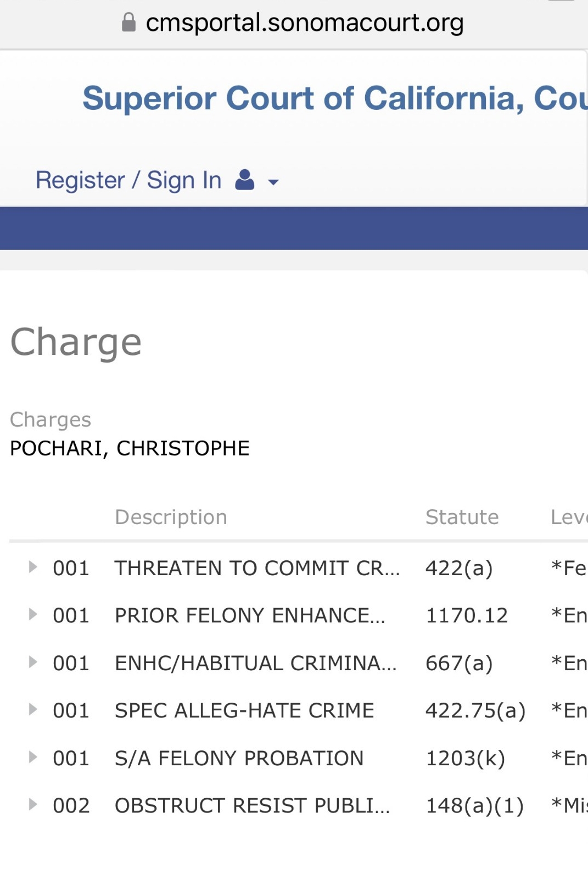
Task: Click the Statute column header
Action: (x=462, y=517)
